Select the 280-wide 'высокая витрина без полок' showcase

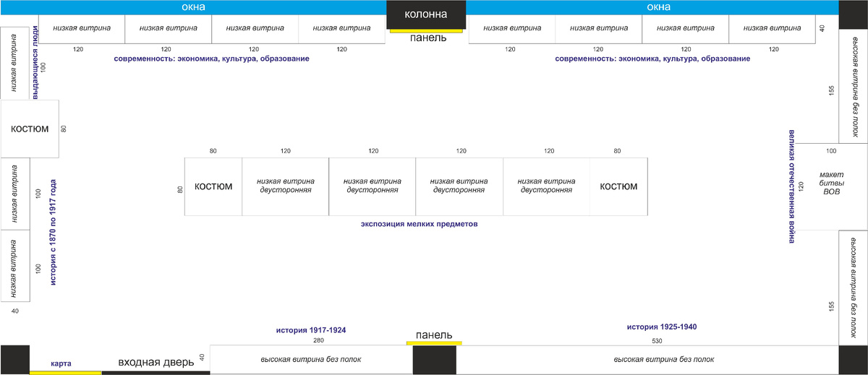(311, 359)
